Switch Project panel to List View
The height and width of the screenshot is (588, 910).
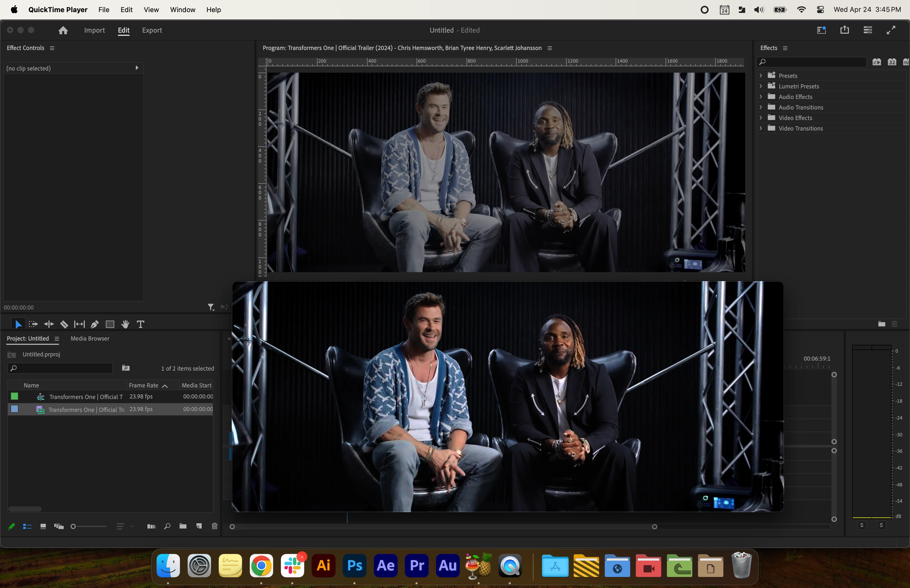[x=27, y=526]
